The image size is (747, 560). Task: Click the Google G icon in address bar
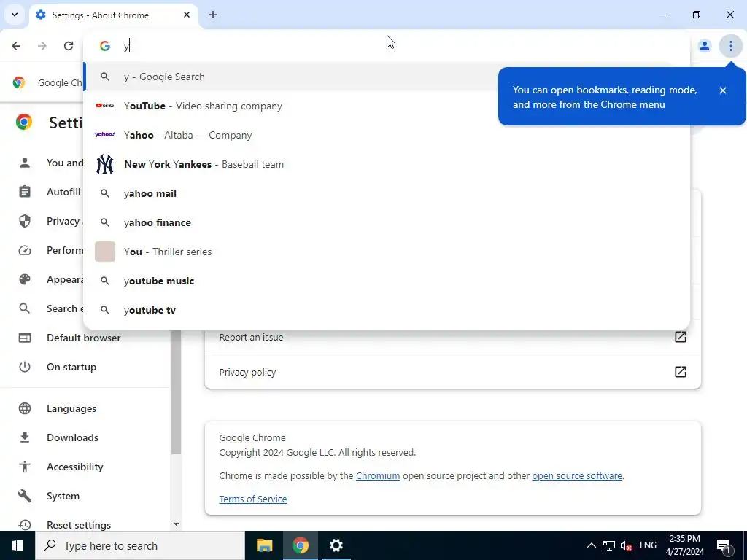[x=105, y=46]
